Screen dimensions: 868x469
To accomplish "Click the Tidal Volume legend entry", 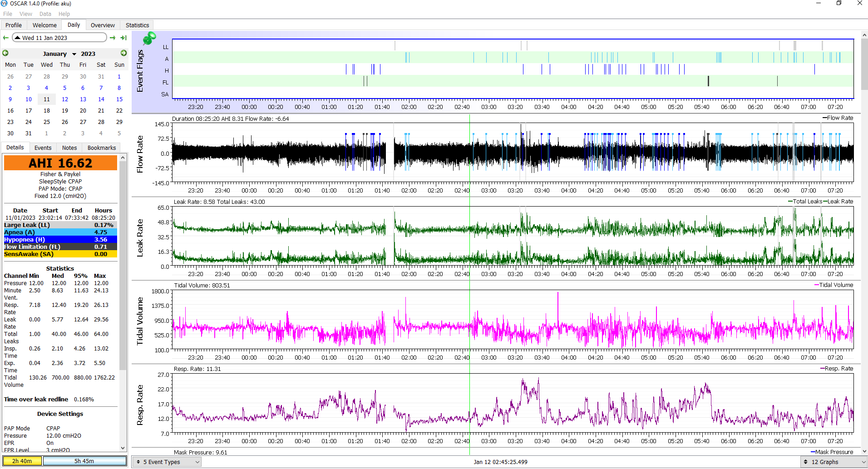I will 834,285.
